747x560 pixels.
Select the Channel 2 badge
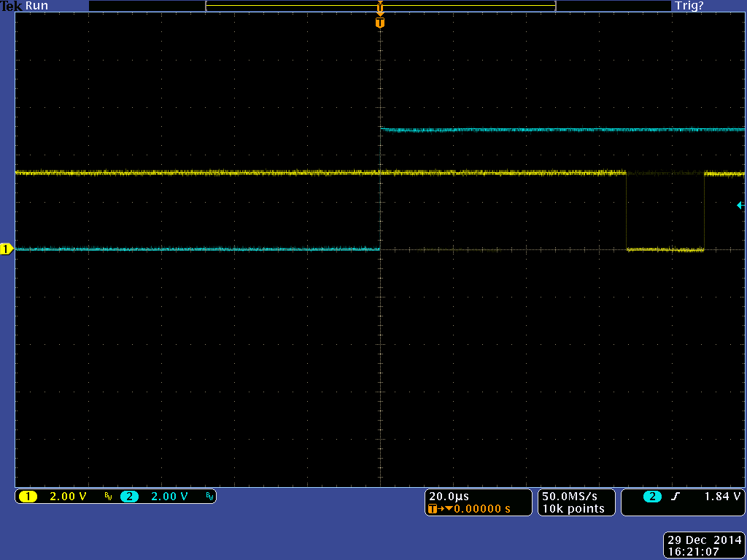(x=129, y=496)
